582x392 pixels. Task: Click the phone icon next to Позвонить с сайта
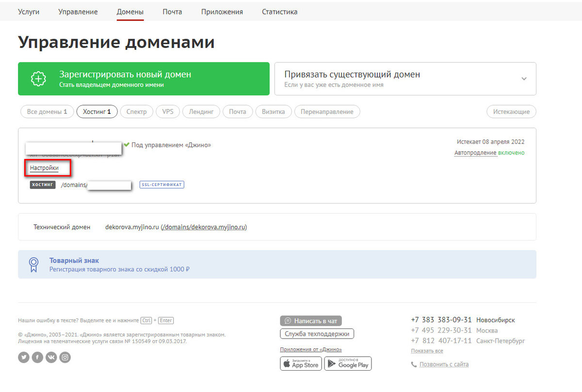tap(414, 364)
